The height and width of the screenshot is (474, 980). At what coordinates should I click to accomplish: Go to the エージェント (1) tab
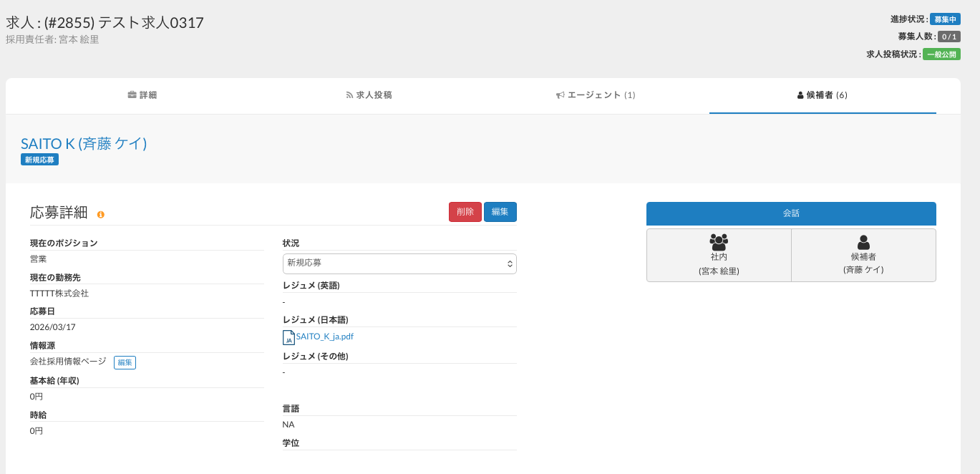coord(596,95)
